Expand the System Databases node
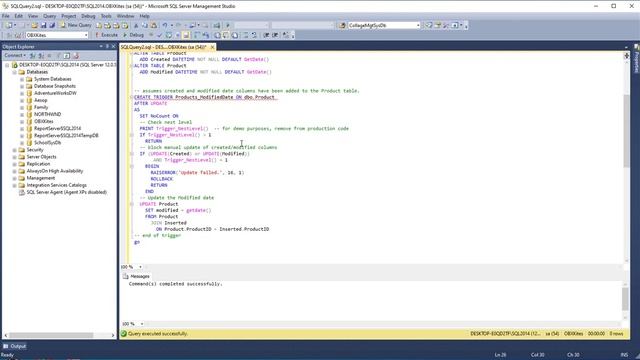 click(x=22, y=79)
